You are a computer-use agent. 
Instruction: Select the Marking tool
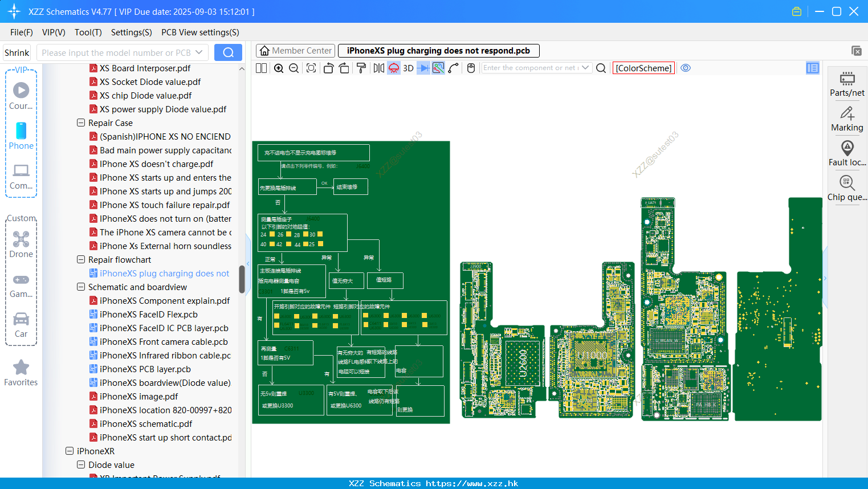point(847,119)
